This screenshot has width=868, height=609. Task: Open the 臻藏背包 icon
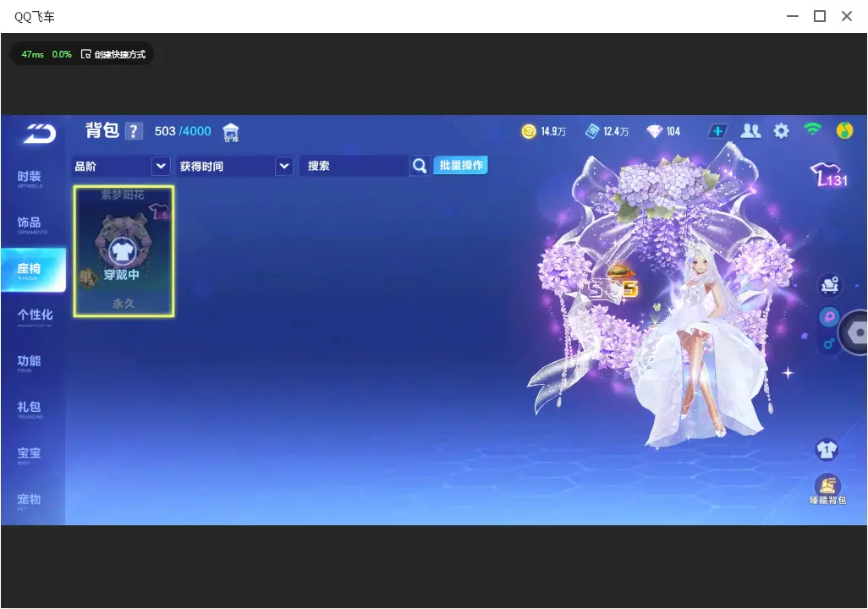coord(827,490)
